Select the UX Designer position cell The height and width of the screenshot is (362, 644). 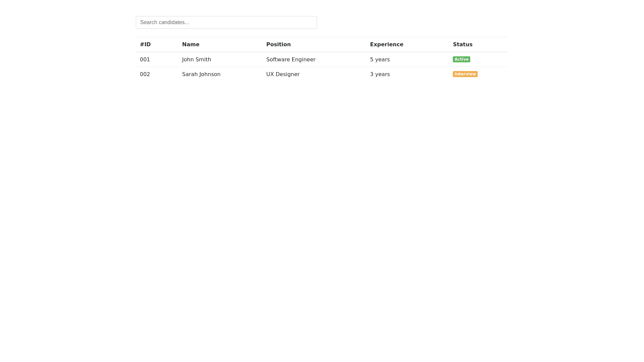pos(283,74)
